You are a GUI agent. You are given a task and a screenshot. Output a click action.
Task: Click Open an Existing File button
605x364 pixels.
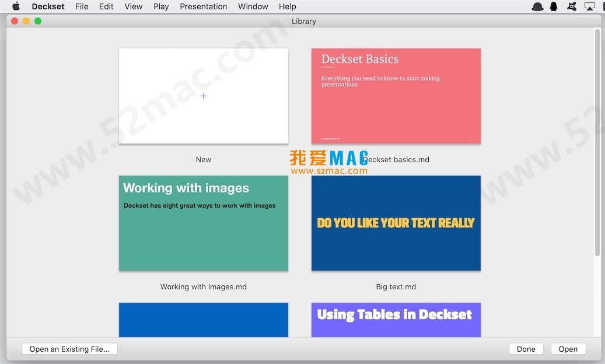tap(69, 349)
